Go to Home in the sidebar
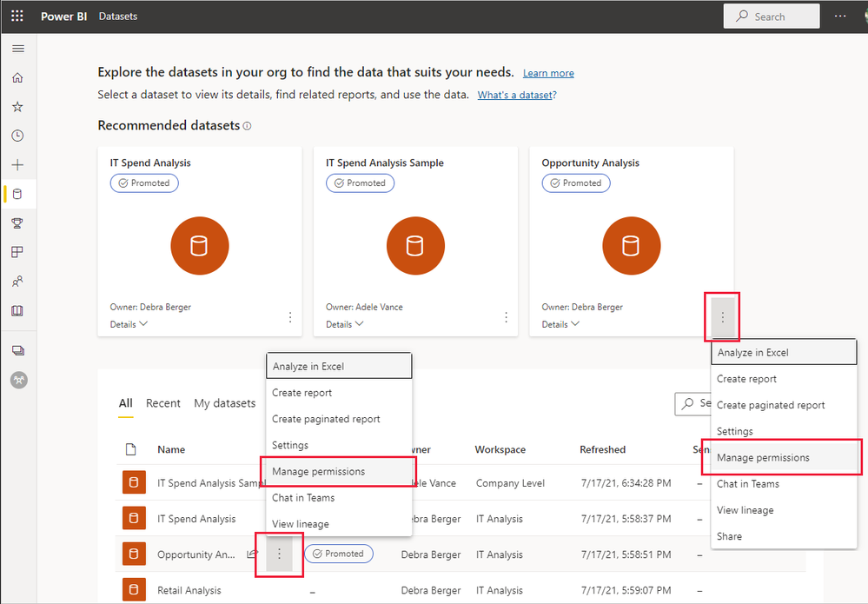The height and width of the screenshot is (604, 868). coord(17,77)
